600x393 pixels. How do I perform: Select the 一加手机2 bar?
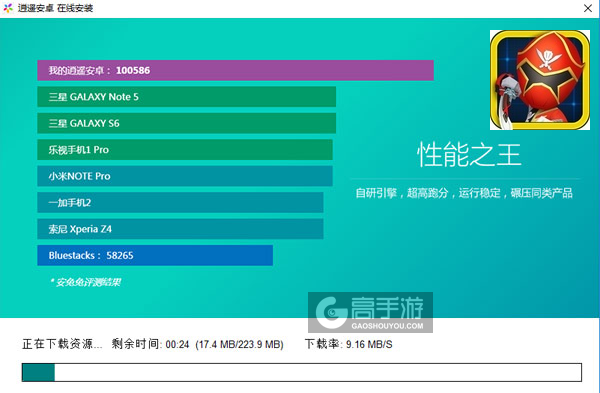(180, 202)
